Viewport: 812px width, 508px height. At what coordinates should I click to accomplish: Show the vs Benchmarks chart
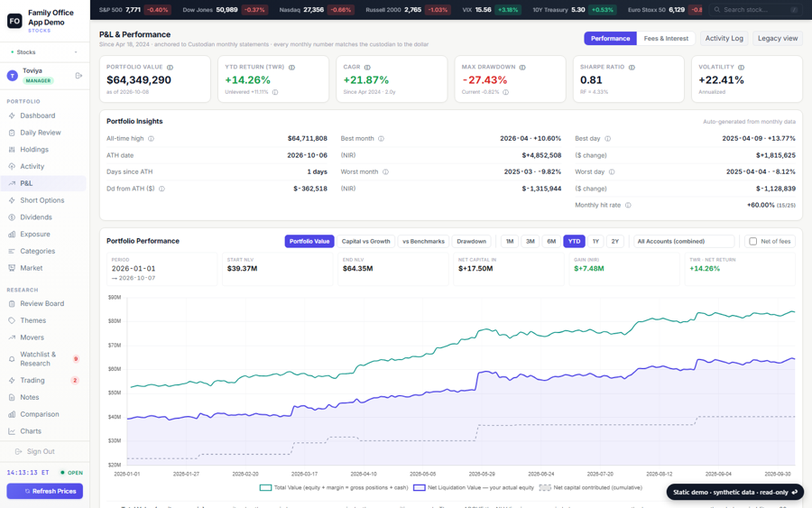pos(423,241)
